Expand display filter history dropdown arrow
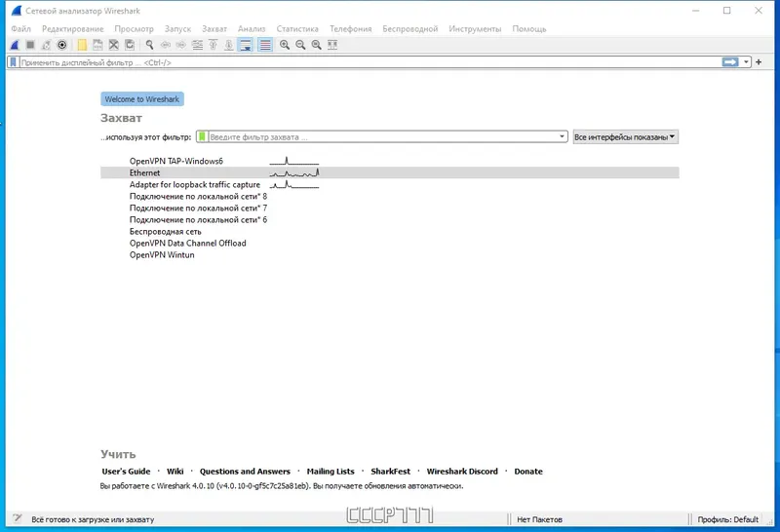This screenshot has width=780, height=532. tap(746, 62)
